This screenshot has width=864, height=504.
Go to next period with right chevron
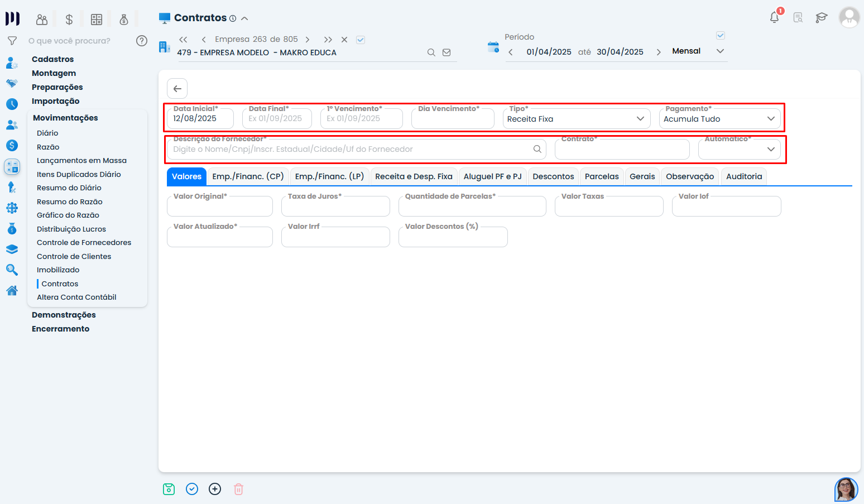pyautogui.click(x=659, y=52)
